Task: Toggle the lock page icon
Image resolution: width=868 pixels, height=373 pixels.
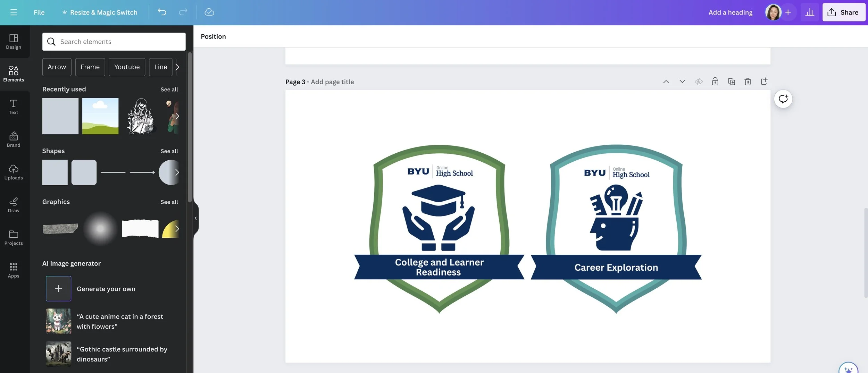Action: pyautogui.click(x=715, y=82)
